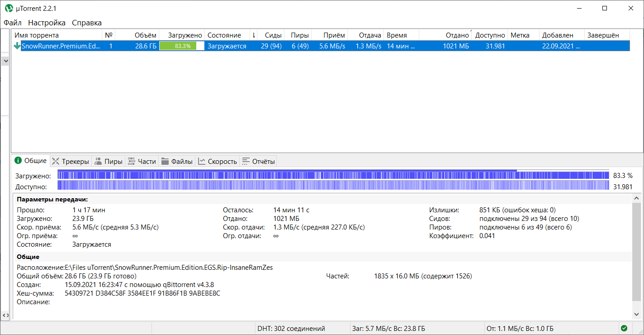644x335 pixels.
Task: Click the 1.3 МБ/s upload speed cell
Action: pos(369,46)
